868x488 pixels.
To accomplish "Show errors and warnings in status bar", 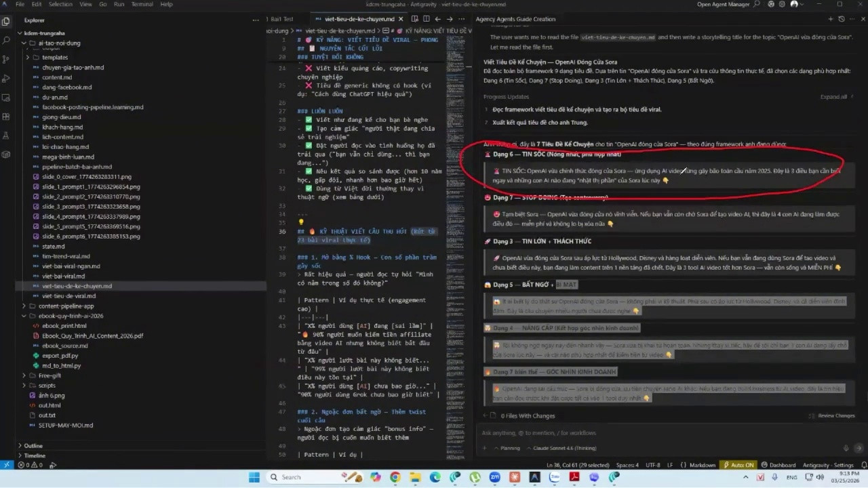I will pos(30,466).
